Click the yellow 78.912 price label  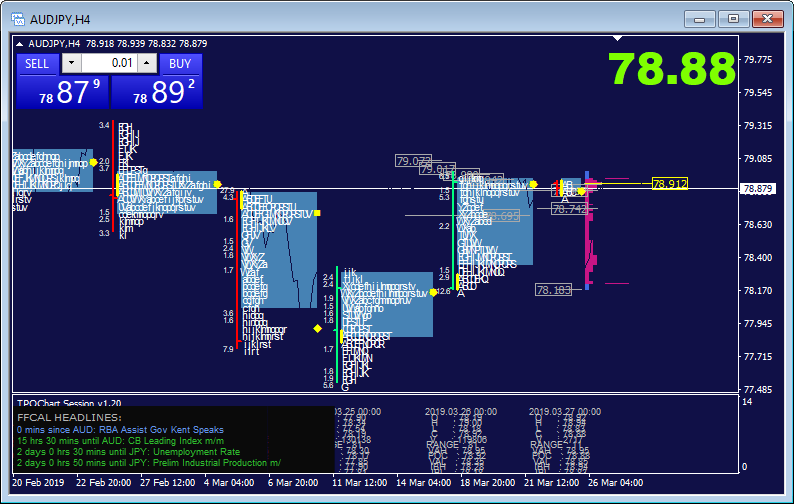669,183
